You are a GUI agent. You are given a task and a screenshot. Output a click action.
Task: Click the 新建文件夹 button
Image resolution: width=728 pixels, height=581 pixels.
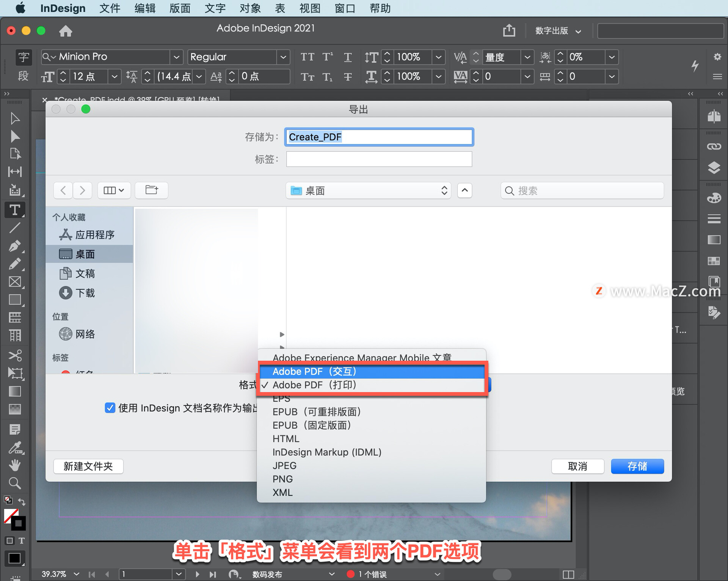(88, 466)
